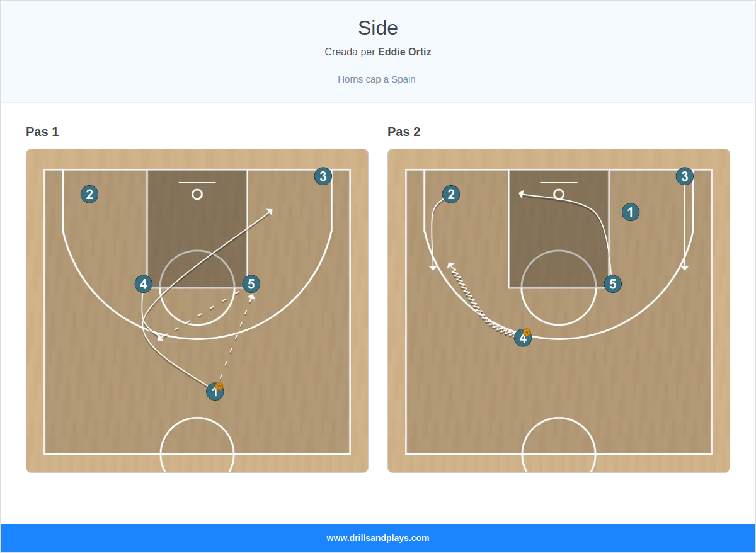Select player 2 marker in Pas 2 court

(x=451, y=194)
